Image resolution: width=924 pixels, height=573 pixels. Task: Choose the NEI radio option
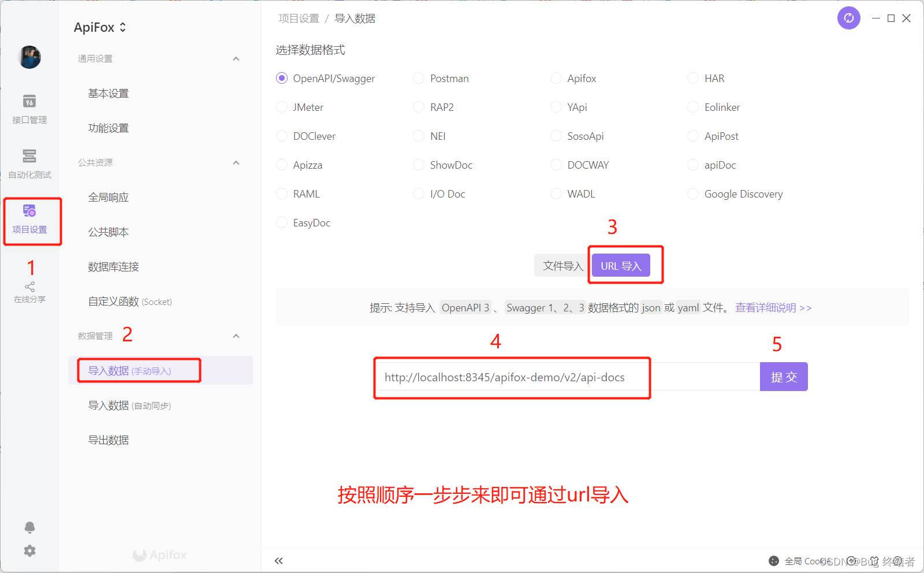tap(419, 136)
